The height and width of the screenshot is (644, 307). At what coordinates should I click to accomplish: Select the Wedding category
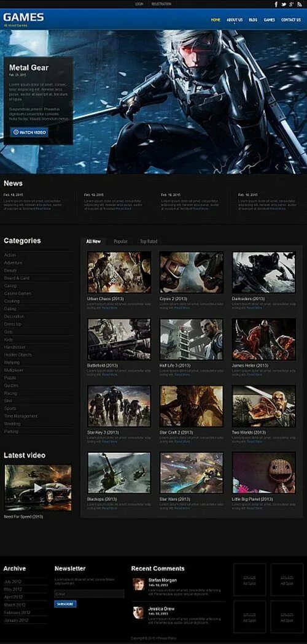coord(12,424)
